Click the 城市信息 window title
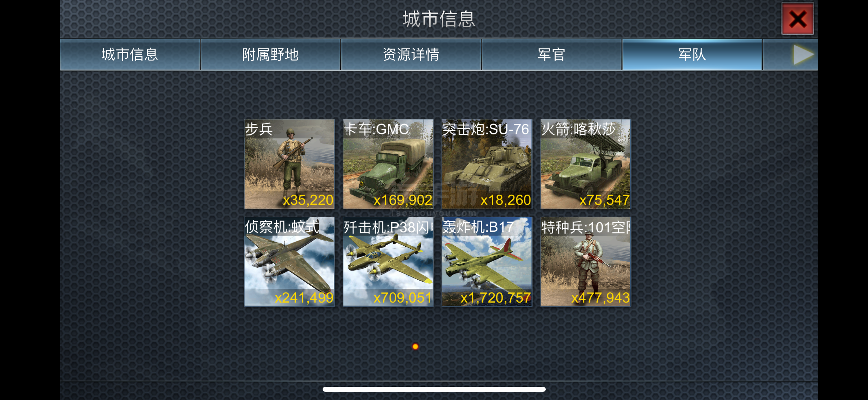This screenshot has height=400, width=868. tap(439, 19)
